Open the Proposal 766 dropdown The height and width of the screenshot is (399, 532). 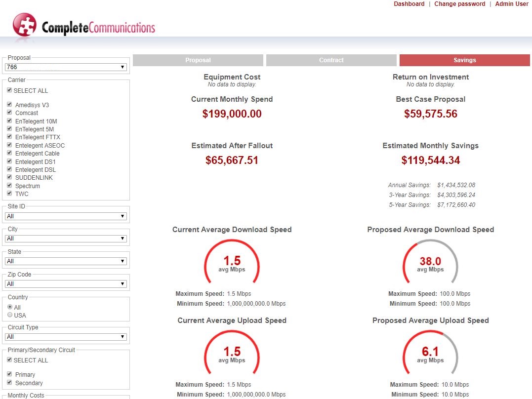[66, 67]
